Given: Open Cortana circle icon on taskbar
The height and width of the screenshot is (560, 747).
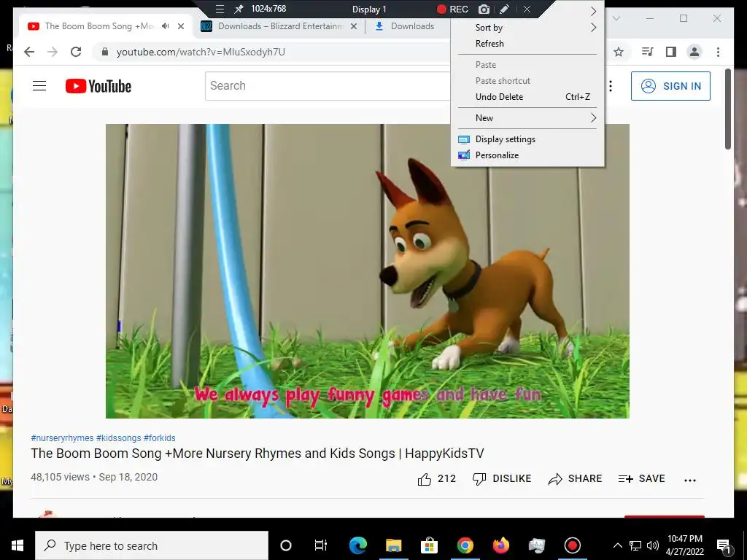Looking at the screenshot, I should [x=286, y=545].
